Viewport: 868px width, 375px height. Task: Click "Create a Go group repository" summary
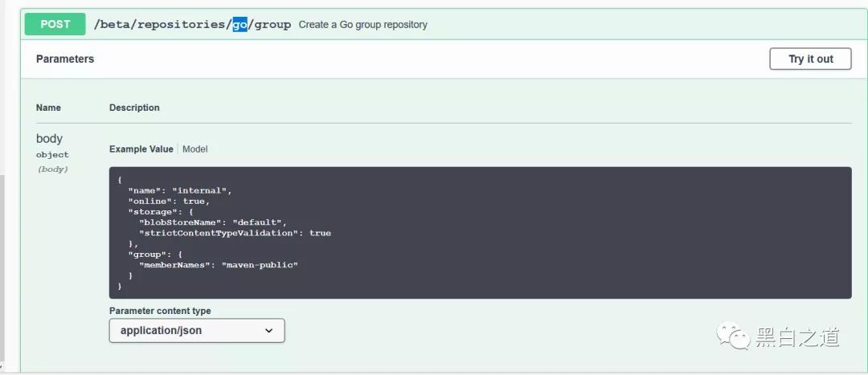363,25
